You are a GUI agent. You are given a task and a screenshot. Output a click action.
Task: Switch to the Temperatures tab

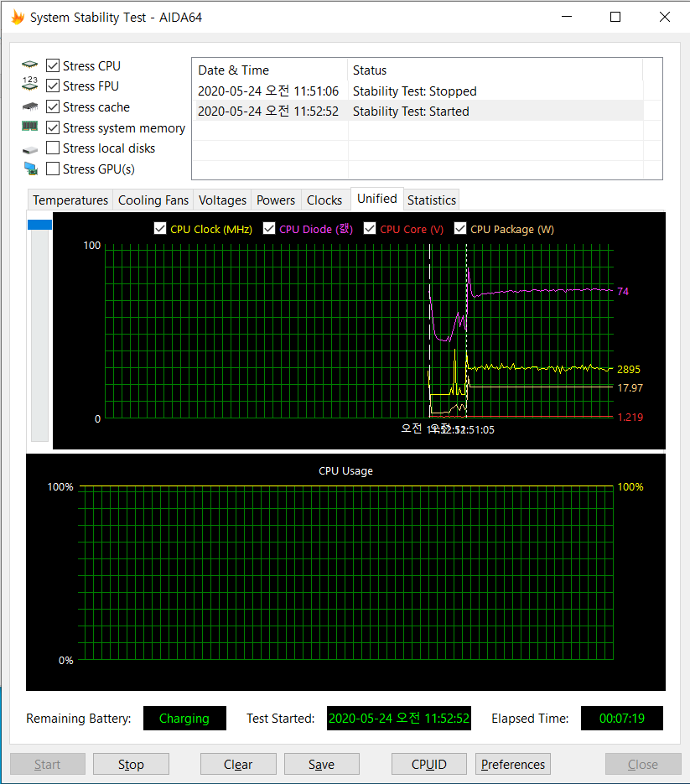point(70,200)
